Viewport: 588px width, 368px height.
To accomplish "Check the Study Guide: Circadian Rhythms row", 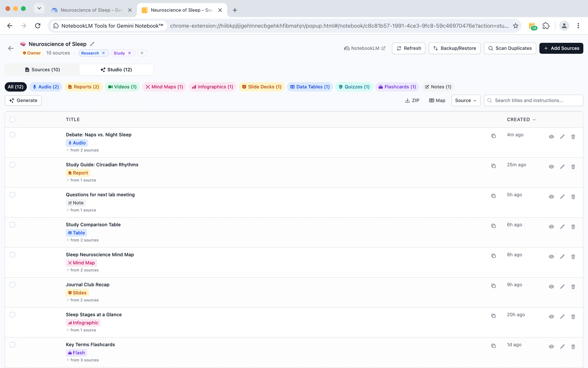I will (13, 165).
